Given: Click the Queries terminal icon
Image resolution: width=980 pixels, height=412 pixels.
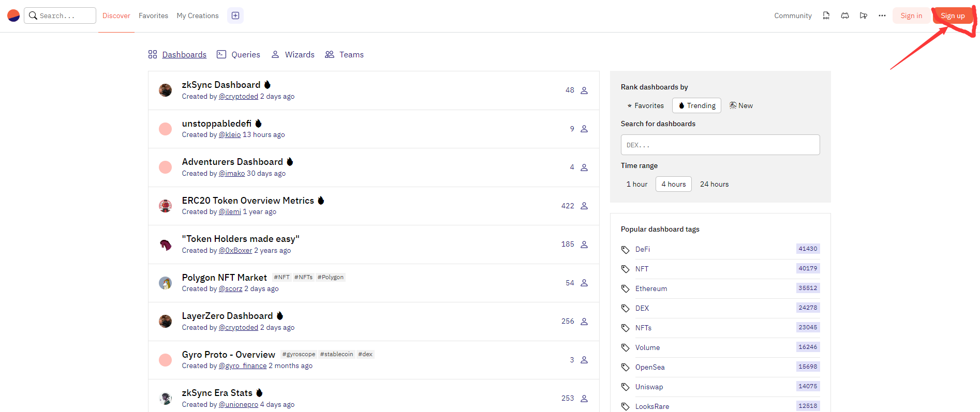Looking at the screenshot, I should (221, 54).
